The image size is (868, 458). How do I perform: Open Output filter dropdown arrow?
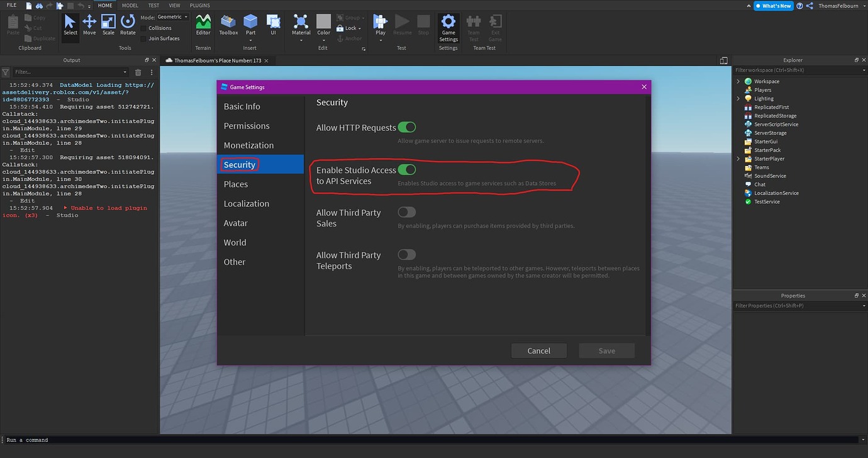pos(126,72)
